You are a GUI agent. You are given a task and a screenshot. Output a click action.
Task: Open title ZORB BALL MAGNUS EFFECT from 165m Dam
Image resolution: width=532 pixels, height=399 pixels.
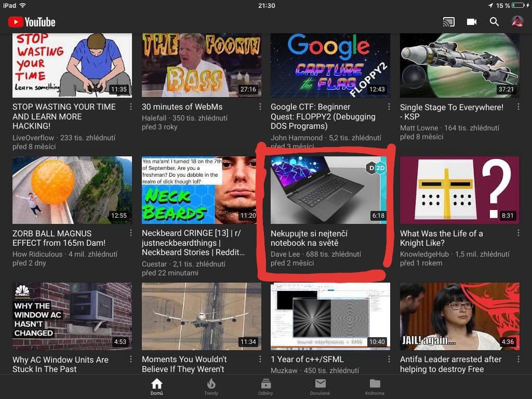pyautogui.click(x=59, y=238)
